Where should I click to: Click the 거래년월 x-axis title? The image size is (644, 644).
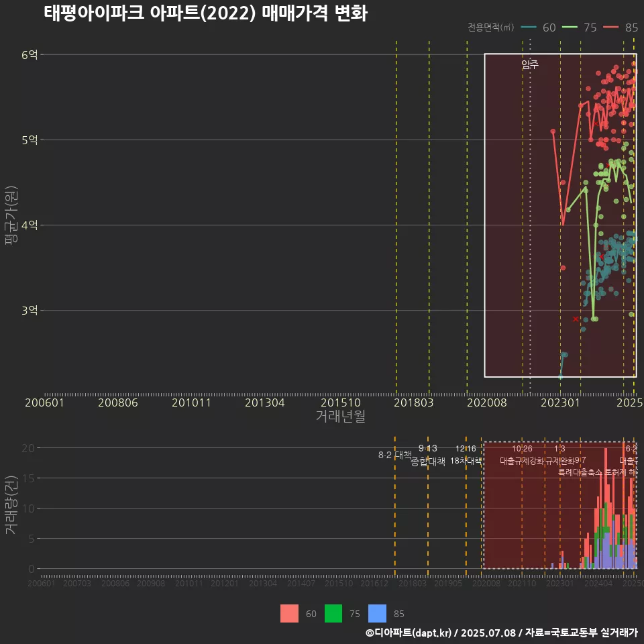341,416
